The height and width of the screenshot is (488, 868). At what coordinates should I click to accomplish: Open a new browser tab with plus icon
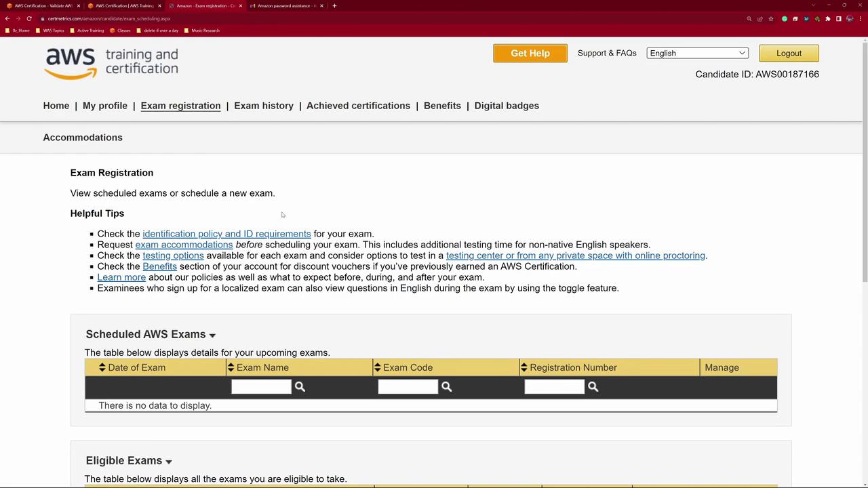[334, 6]
